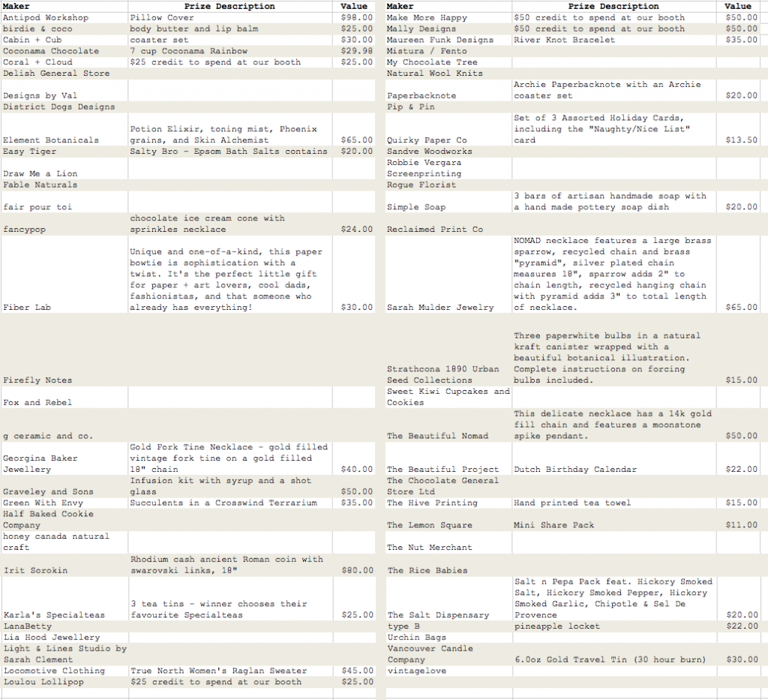This screenshot has width=768, height=700.
Task: Click the 'Antipod Workshop' maker cell
Action: coord(64,18)
